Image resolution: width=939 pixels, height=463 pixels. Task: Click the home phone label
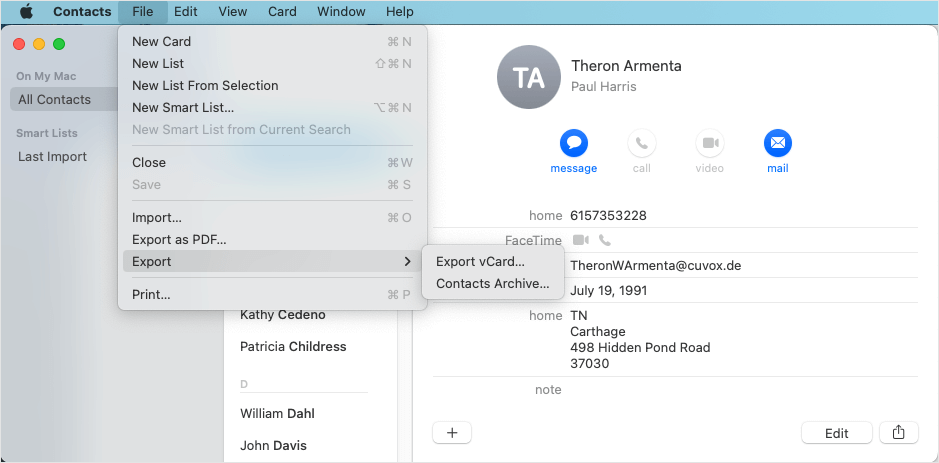[546, 216]
